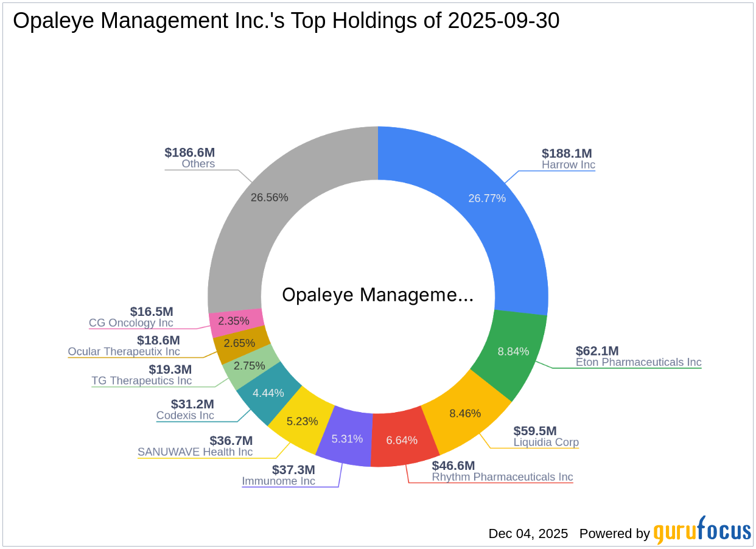Image resolution: width=756 pixels, height=549 pixels.
Task: Click the chart title text
Action: [286, 20]
